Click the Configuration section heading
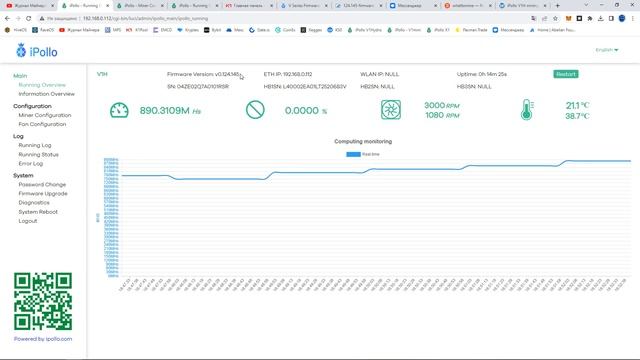This screenshot has height=360, width=640. pyautogui.click(x=32, y=106)
